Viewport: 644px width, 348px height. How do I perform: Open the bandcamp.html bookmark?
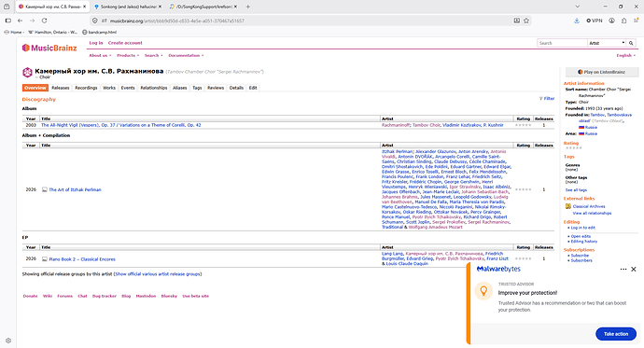pyautogui.click(x=99, y=32)
